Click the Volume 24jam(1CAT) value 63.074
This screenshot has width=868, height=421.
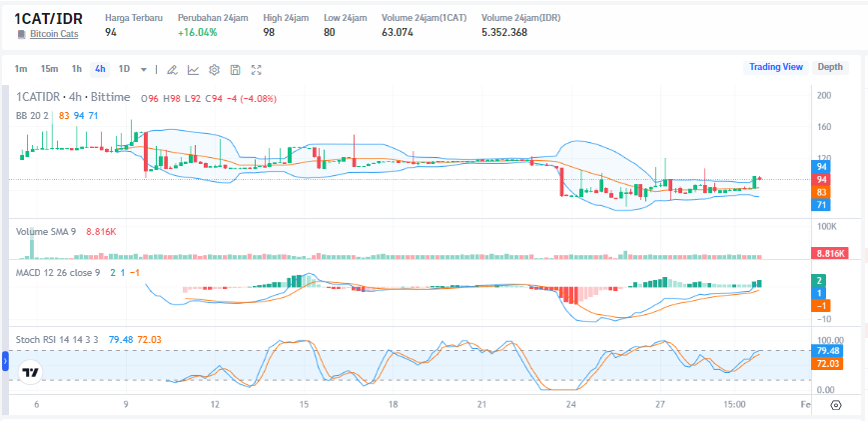[398, 32]
